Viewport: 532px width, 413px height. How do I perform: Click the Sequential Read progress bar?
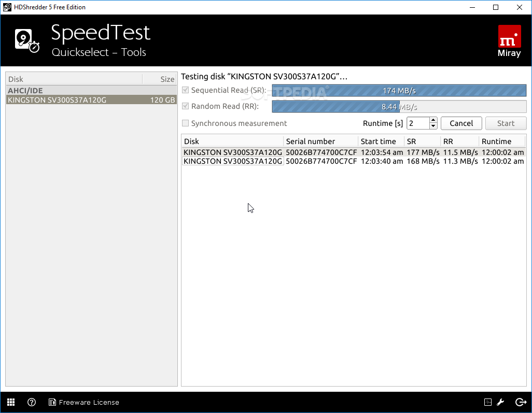pos(399,91)
